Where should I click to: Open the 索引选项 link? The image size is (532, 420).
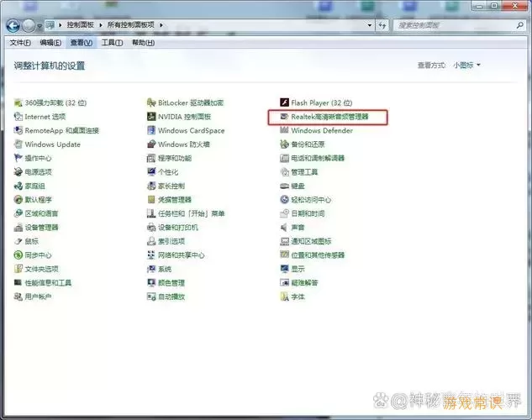point(171,241)
